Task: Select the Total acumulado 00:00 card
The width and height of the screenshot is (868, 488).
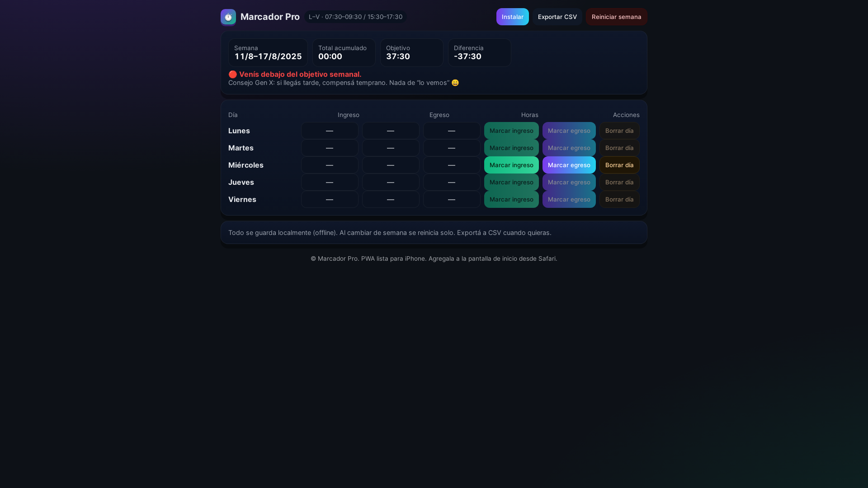Action: click(344, 52)
